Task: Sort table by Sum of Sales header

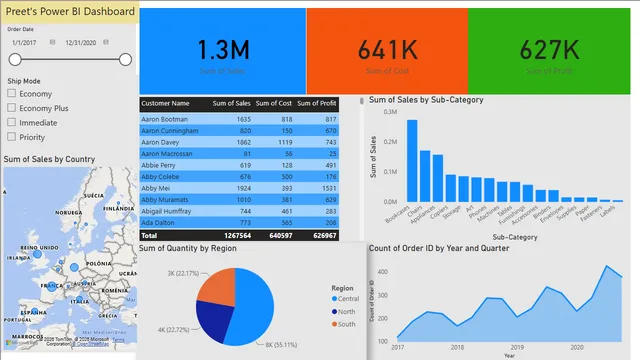Action: tap(231, 104)
